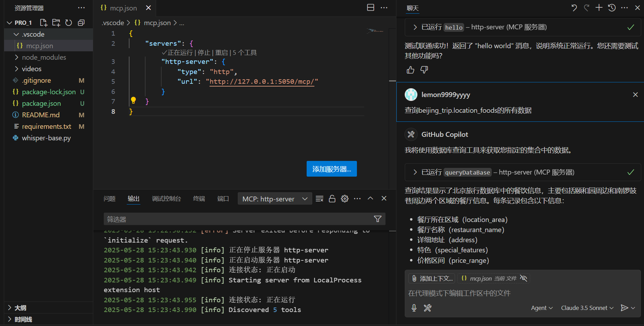
Task: Click the 重启 CodeLens link above http-server
Action: pyautogui.click(x=222, y=52)
